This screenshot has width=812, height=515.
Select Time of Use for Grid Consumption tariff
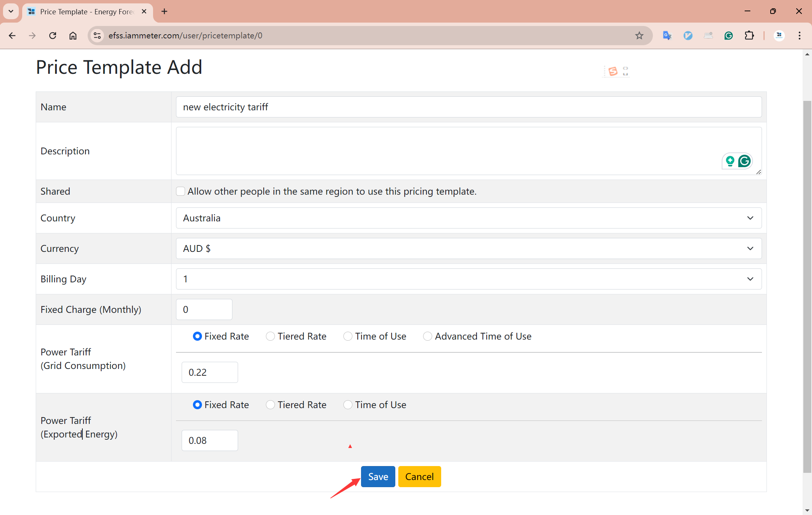[x=348, y=336]
